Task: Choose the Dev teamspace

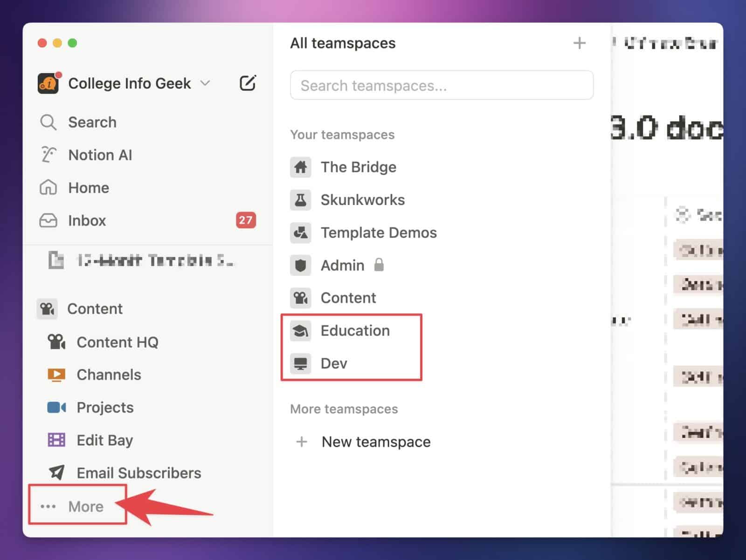Action: [x=333, y=363]
